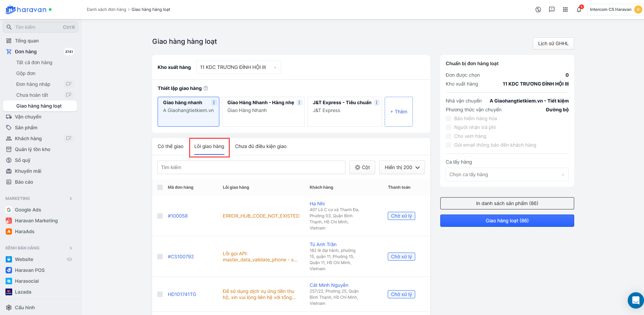This screenshot has height=315, width=644.
Task: Open the history clock icon in top bar
Action: coord(538,10)
